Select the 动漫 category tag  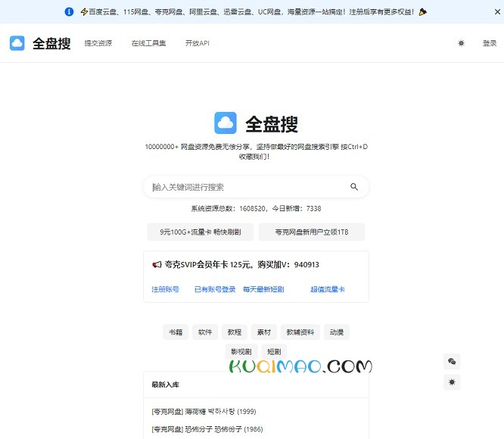click(337, 332)
